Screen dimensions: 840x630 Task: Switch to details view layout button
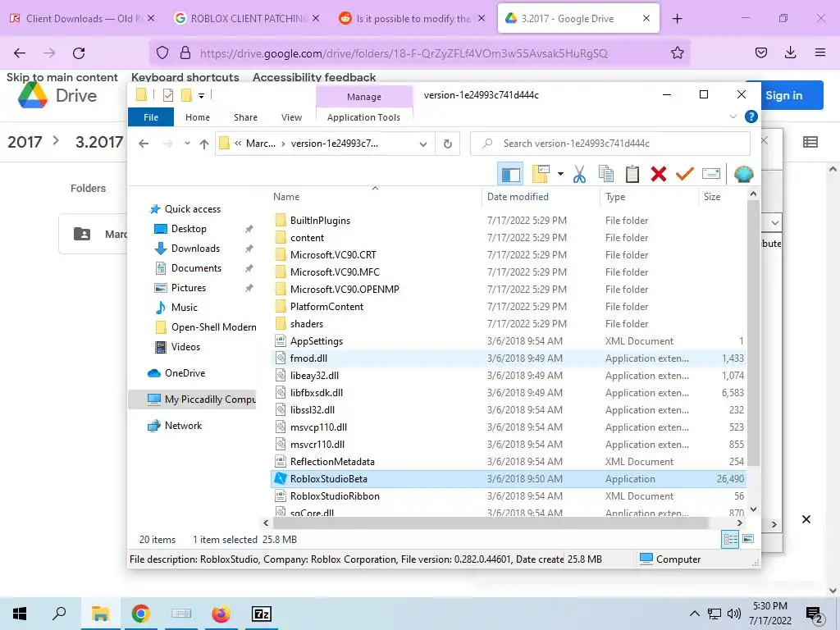pos(730,539)
